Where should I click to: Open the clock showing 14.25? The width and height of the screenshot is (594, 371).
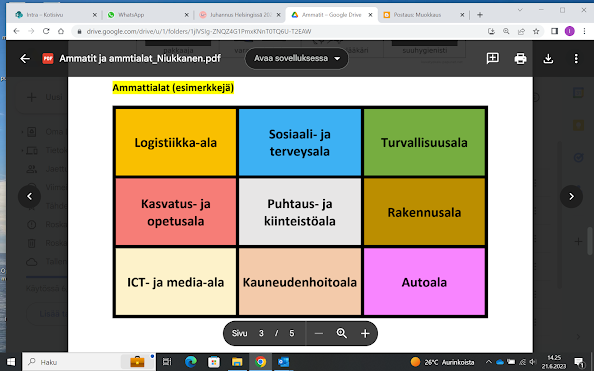point(554,362)
